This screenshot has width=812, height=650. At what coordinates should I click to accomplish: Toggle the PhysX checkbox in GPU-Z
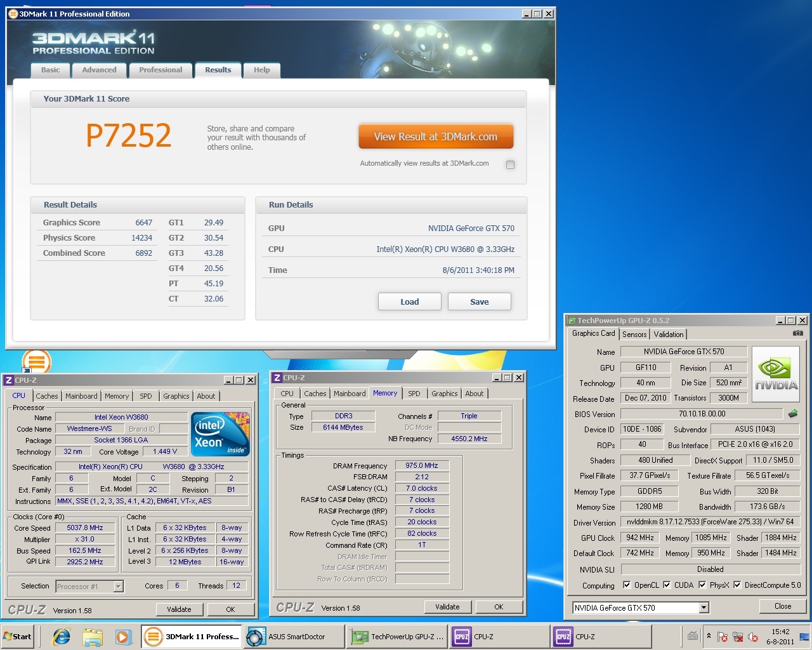click(x=702, y=585)
